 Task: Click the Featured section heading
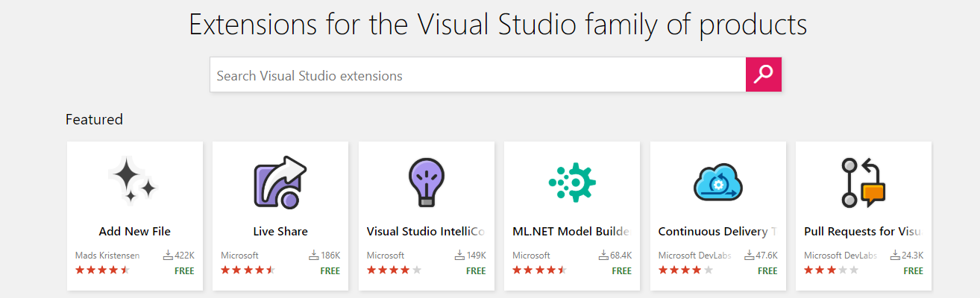94,119
